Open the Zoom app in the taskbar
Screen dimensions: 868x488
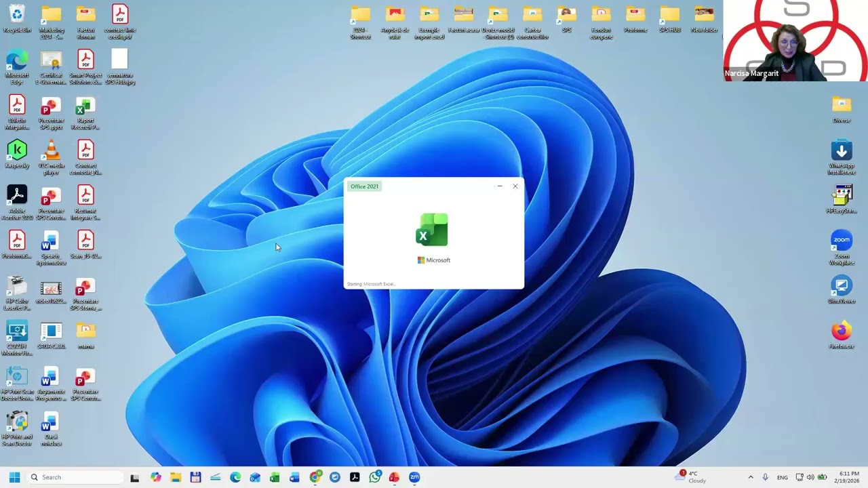pos(414,477)
